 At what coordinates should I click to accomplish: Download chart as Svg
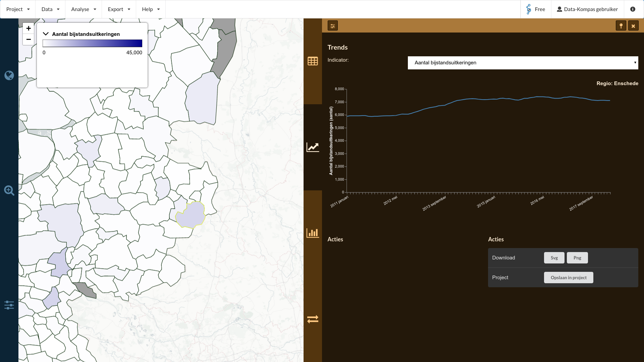pyautogui.click(x=554, y=258)
